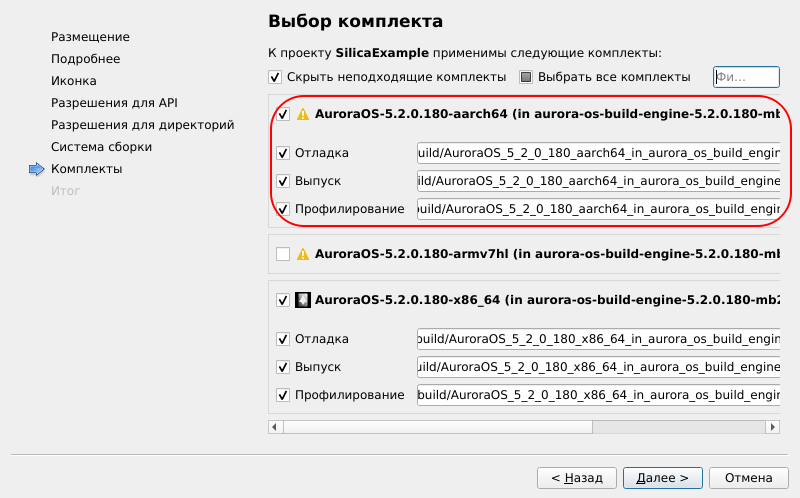Viewport: 800px width, 498px height.
Task: Click warning icon of AuroraOS armv7hl kit
Action: tap(303, 255)
